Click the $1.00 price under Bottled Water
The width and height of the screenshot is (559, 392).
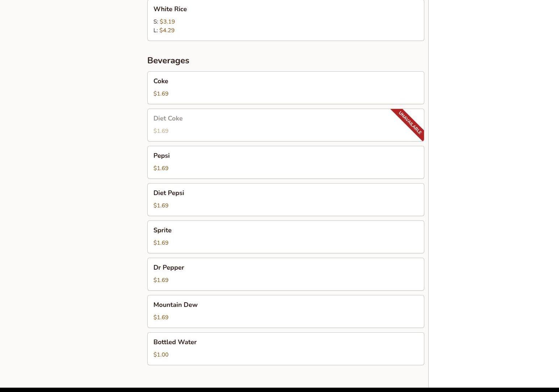tap(161, 355)
